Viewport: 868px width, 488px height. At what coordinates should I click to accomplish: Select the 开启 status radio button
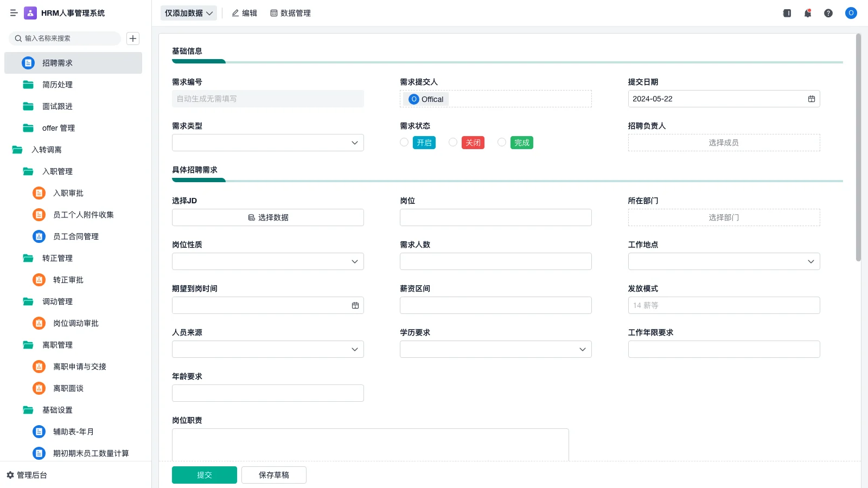point(404,142)
